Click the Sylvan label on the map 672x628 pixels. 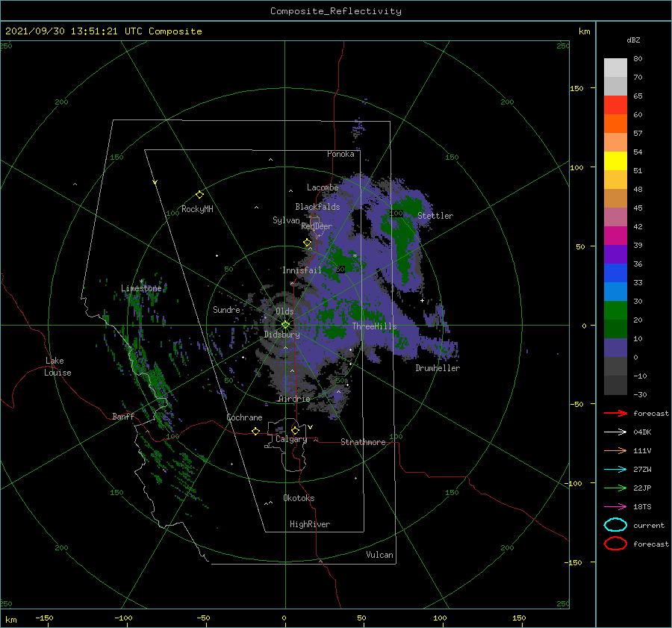pos(286,220)
